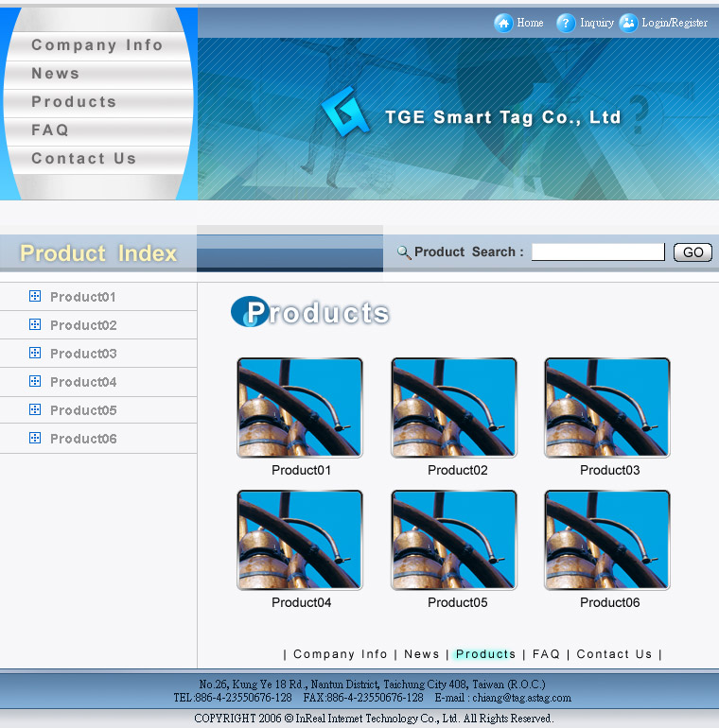
Task: Open Product02 in the Product Index list
Action: (83, 325)
